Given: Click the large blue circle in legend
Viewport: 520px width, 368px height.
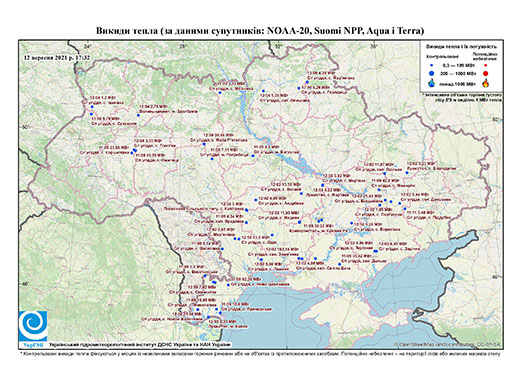Looking at the screenshot, I should click(432, 73).
